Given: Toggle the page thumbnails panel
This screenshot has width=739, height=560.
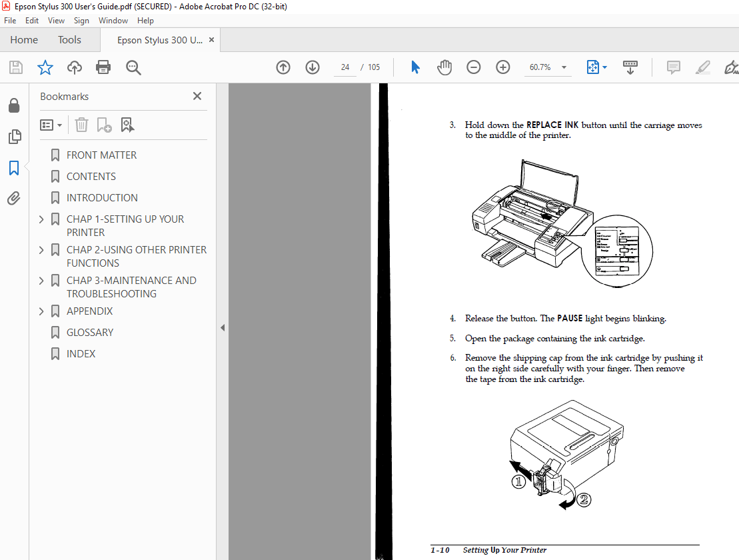Looking at the screenshot, I should pyautogui.click(x=14, y=137).
